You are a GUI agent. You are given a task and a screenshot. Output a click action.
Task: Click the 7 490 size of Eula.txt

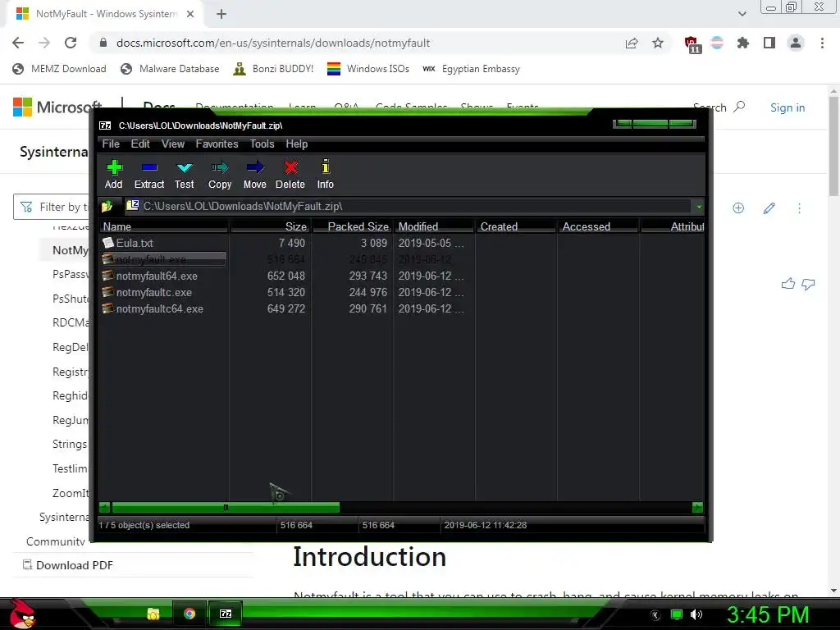291,243
